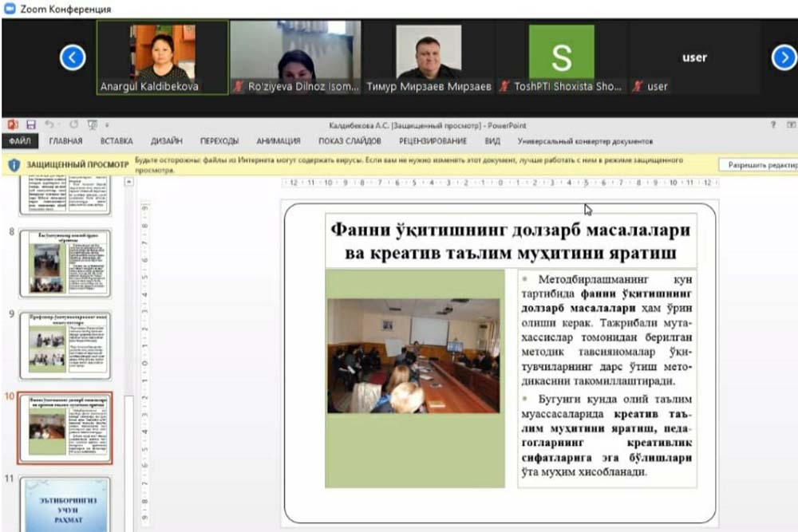
Task: Click the previous participants arrow in Zoom
Action: [x=73, y=57]
